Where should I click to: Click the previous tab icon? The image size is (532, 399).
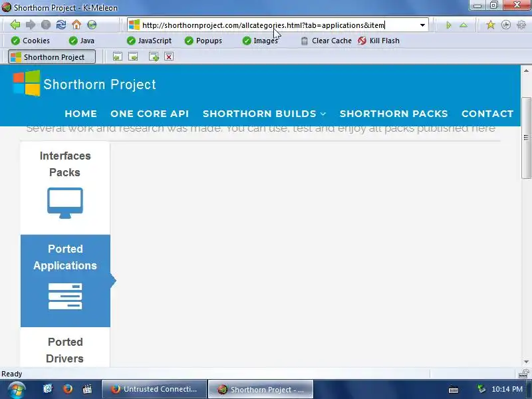click(x=118, y=57)
